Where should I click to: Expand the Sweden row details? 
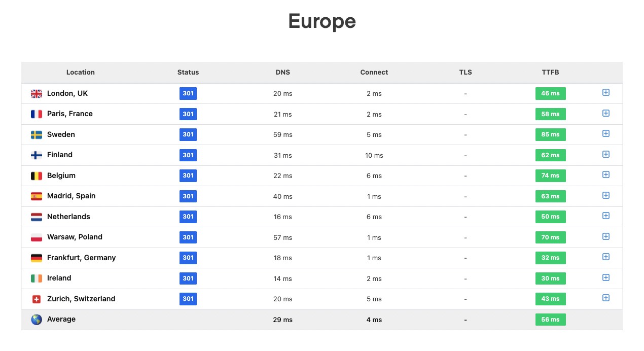click(x=605, y=133)
